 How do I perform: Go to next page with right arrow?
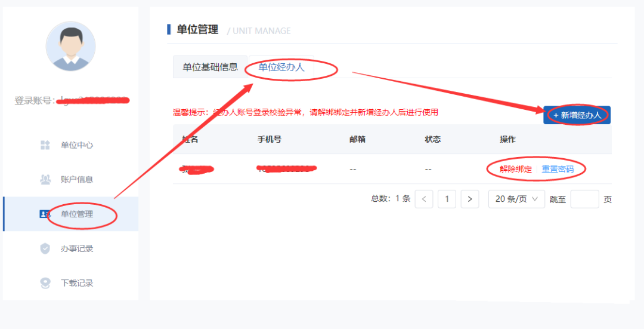click(x=470, y=199)
